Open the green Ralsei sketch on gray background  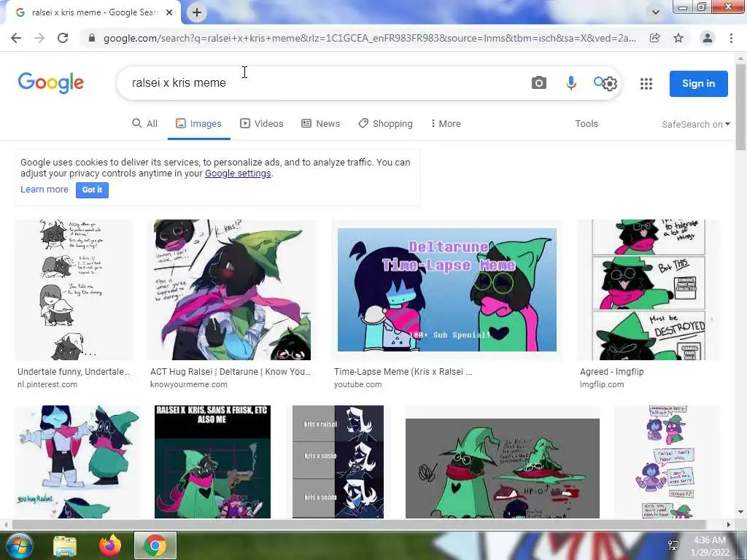[x=502, y=468]
